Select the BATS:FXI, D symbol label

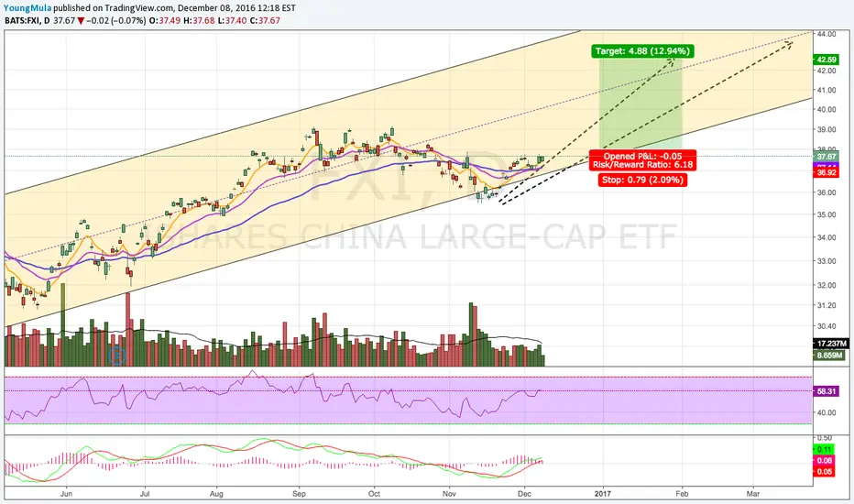(27, 21)
